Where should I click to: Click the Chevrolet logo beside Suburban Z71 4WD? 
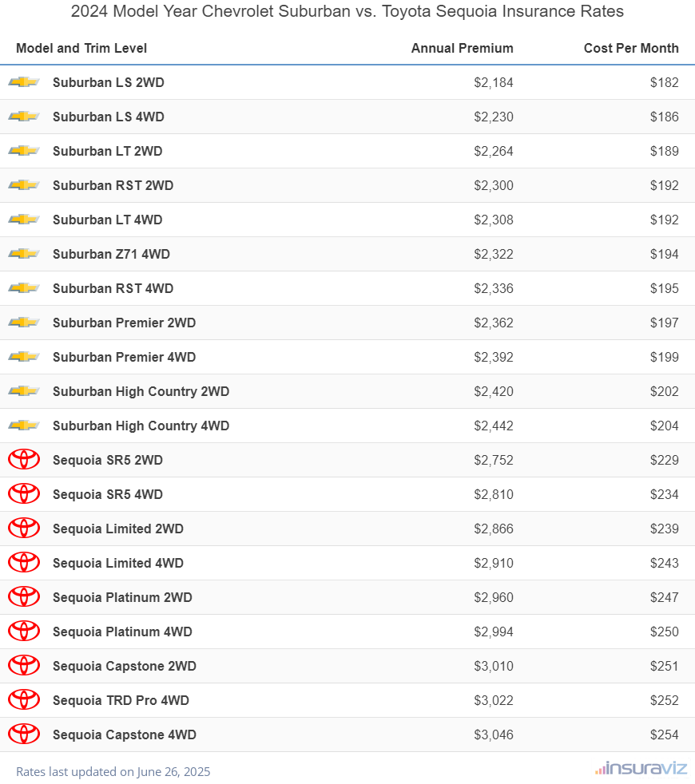[24, 254]
